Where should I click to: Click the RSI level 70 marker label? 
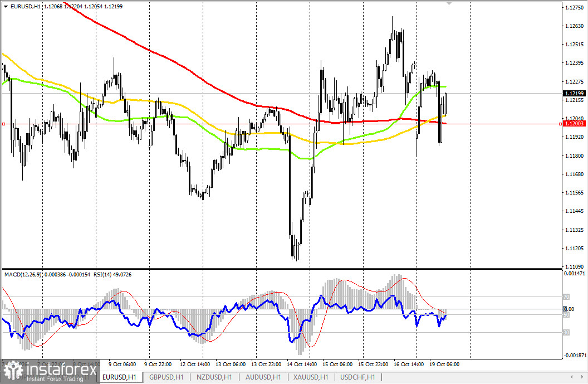(x=566, y=297)
